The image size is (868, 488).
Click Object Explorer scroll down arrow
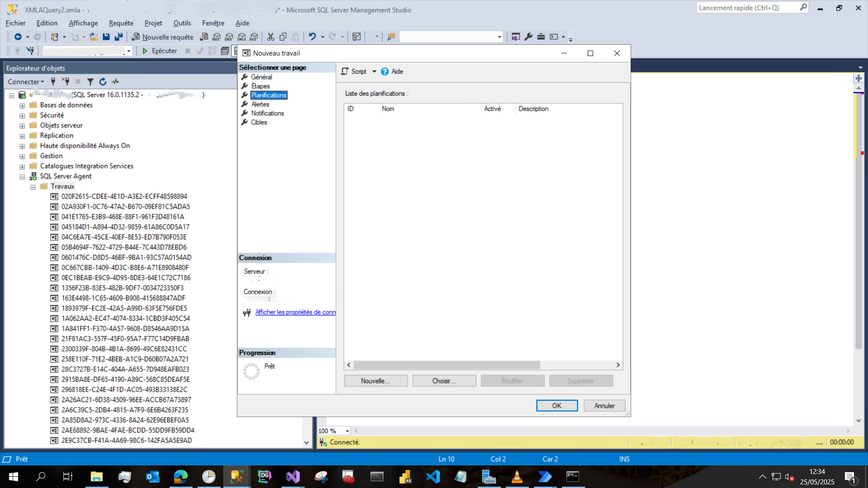coord(307,443)
